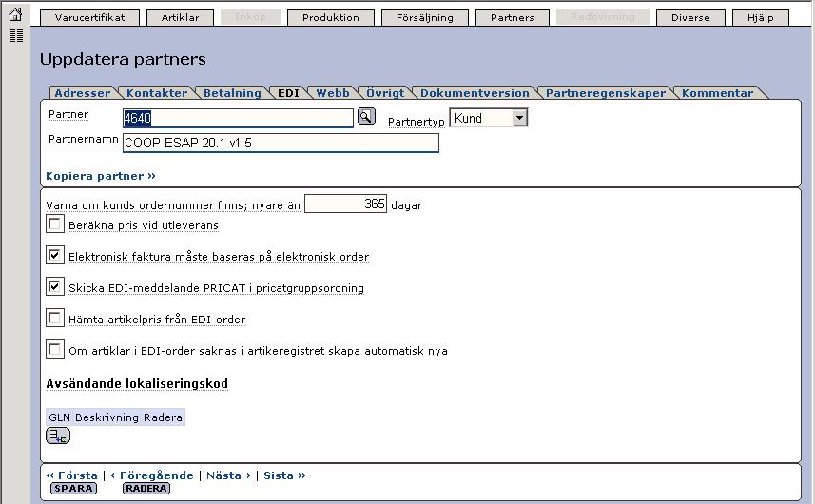
Task: Open the Partnertyp Kund dropdown
Action: tap(489, 118)
